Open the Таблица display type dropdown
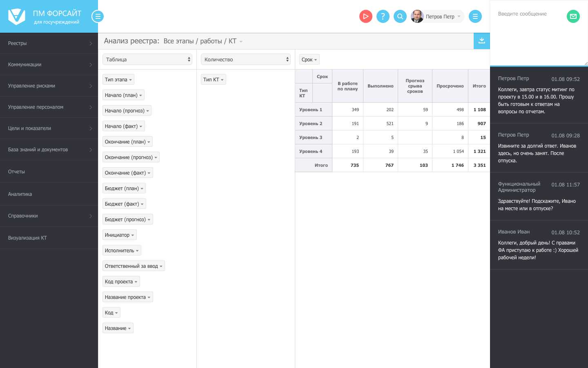The height and width of the screenshot is (368, 588). (147, 59)
